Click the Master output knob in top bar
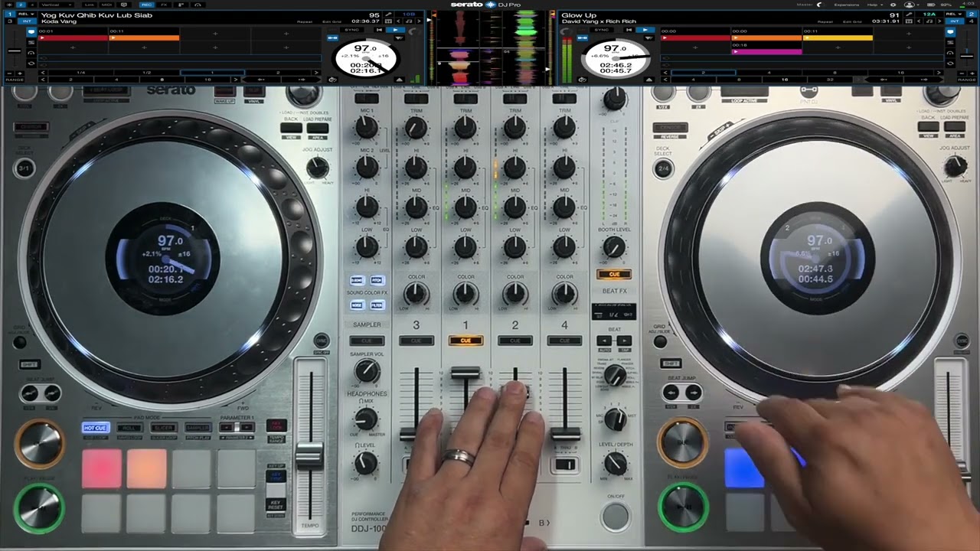Image resolution: width=980 pixels, height=551 pixels. pyautogui.click(x=820, y=5)
